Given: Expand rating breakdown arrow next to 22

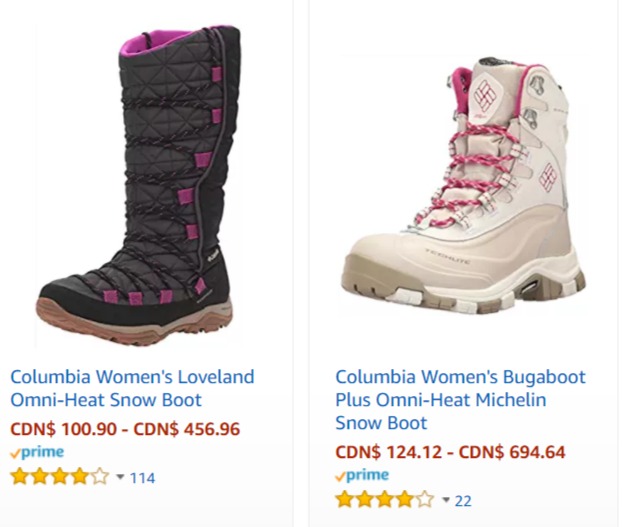Looking at the screenshot, I should click(x=446, y=500).
